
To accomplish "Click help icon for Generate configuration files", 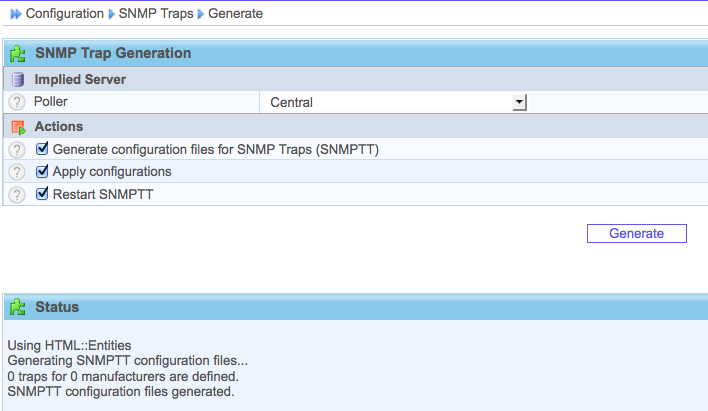I will [x=16, y=149].
